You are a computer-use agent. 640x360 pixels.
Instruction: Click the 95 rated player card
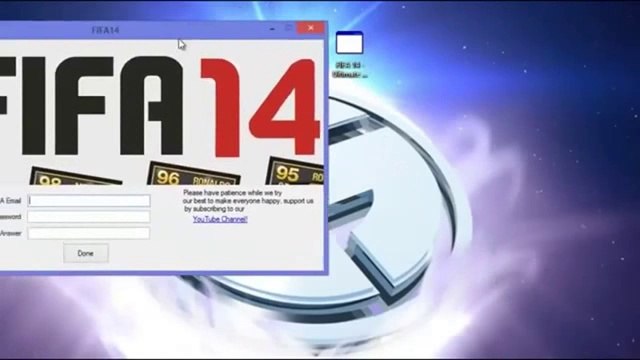pos(295,171)
